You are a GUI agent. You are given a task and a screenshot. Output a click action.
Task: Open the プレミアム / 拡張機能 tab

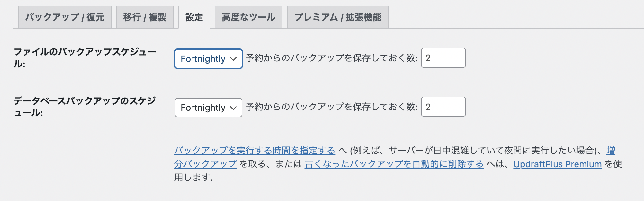coord(338,17)
